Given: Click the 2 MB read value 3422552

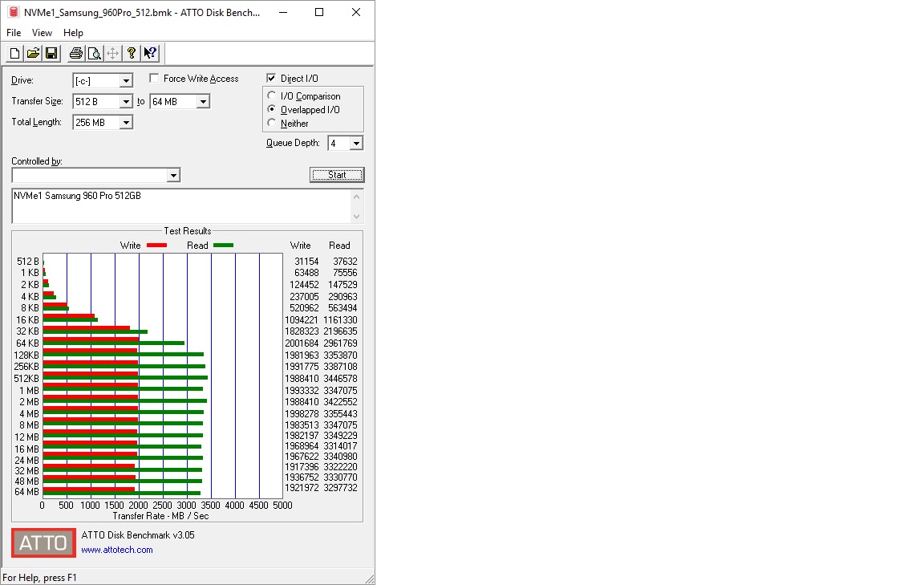Looking at the screenshot, I should [340, 402].
